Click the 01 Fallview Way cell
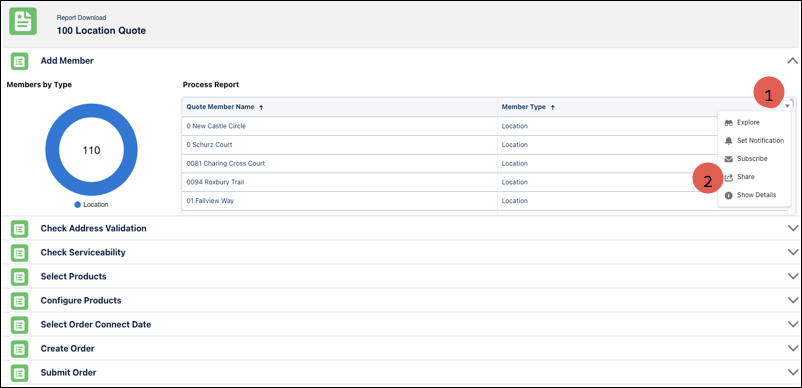Viewport: 802px width, 388px height. coord(340,201)
